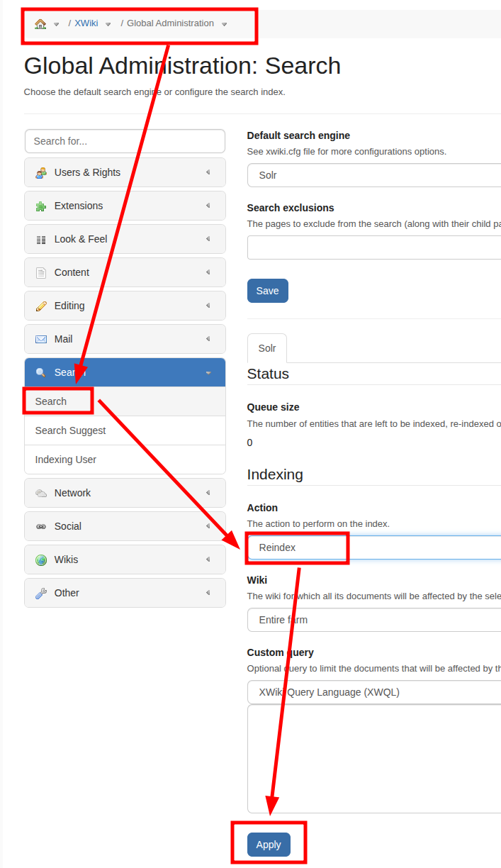Click the Look & Feel icon
Viewport: 501px width, 868px height.
[41, 240]
